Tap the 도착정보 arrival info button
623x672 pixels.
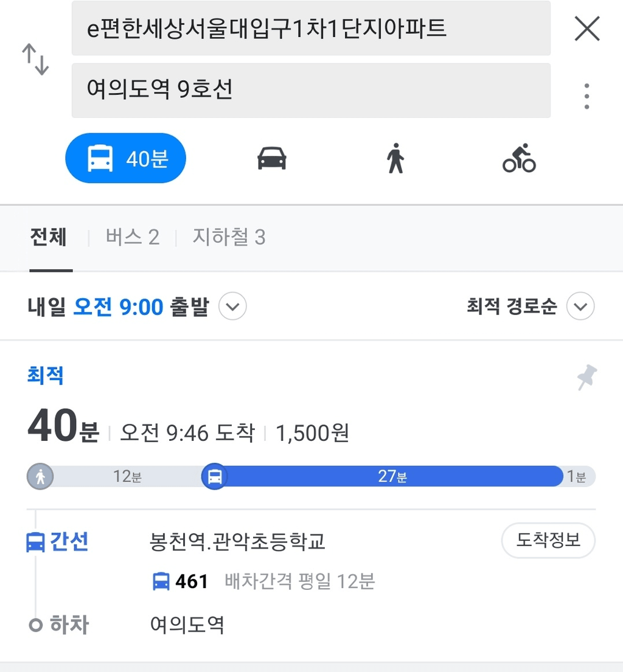pyautogui.click(x=548, y=540)
